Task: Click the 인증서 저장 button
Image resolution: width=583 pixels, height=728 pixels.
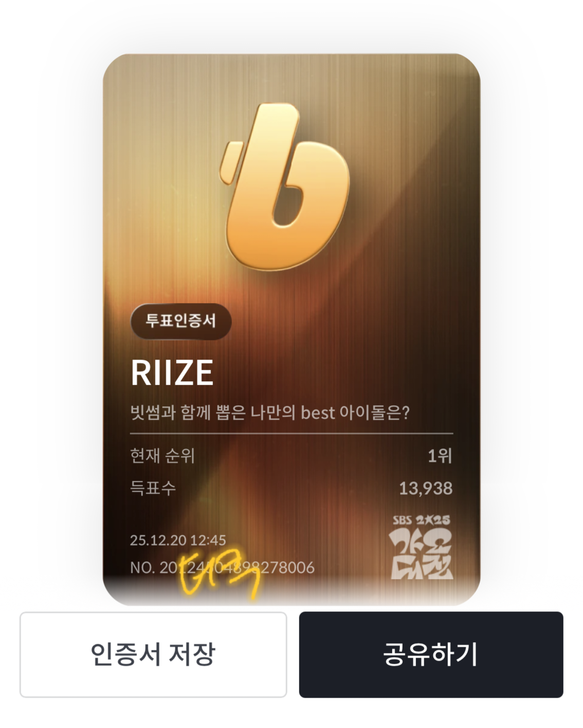Action: pos(153,655)
